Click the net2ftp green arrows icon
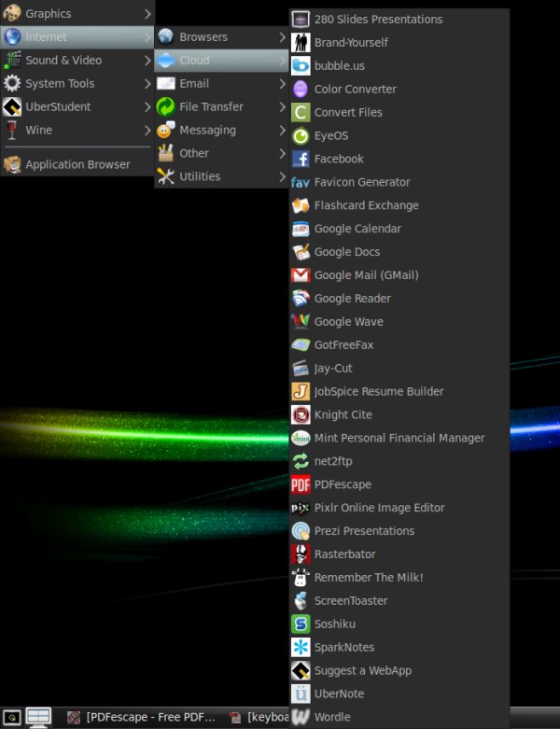 301,461
